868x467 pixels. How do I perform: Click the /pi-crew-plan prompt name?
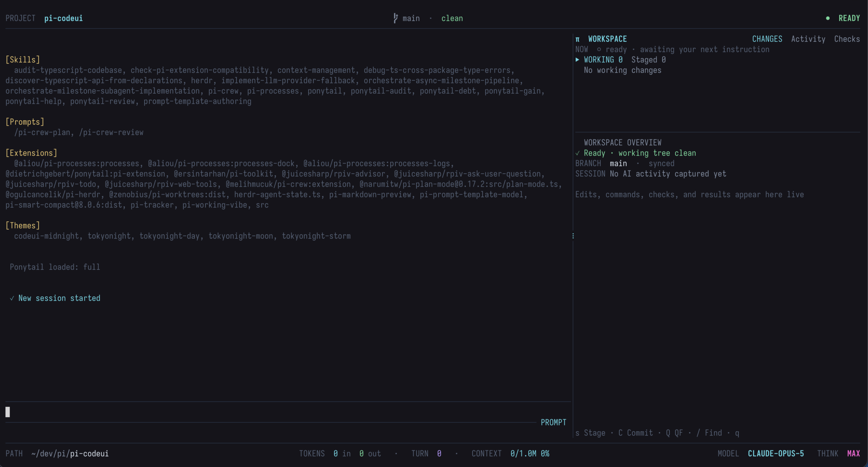tap(42, 132)
